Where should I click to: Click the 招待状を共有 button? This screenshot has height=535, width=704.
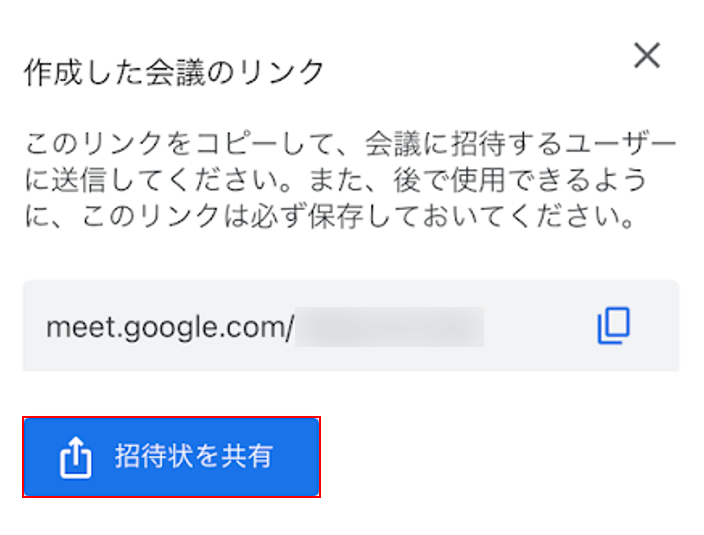tap(172, 457)
